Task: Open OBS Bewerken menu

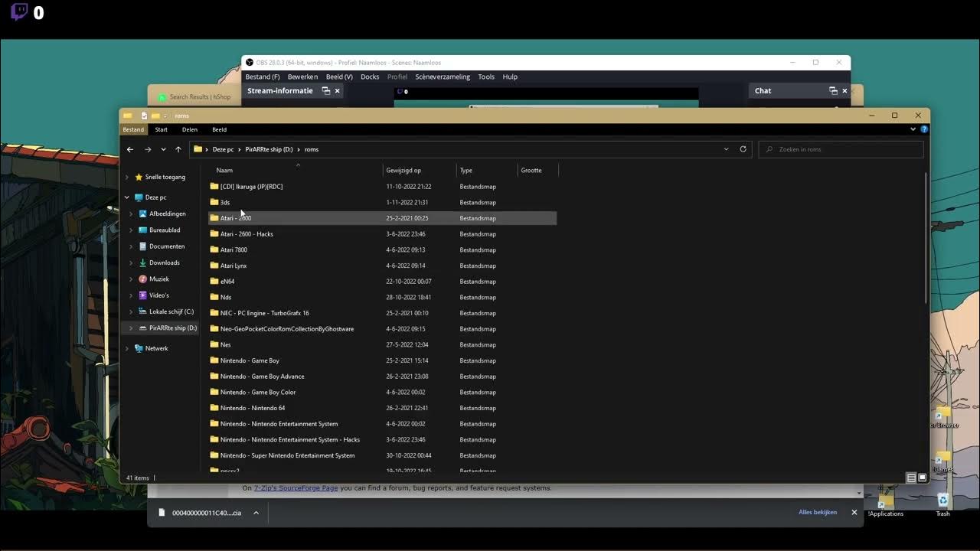Action: point(302,77)
